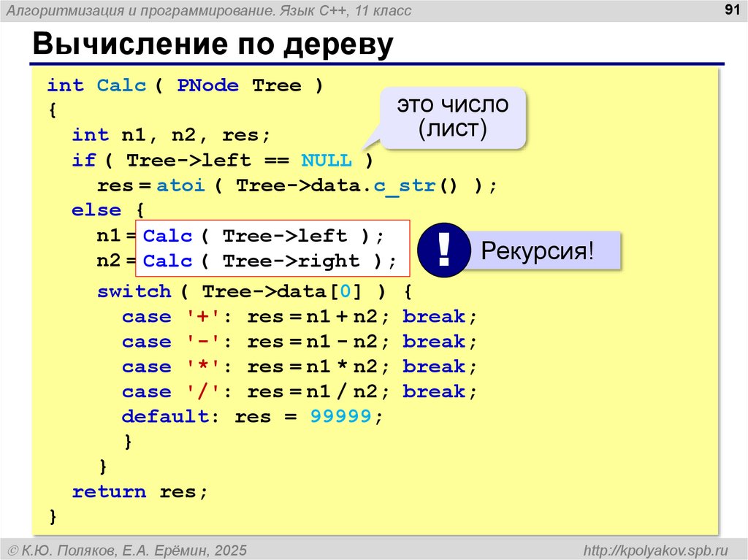748x560 pixels.
Task: Select the "это число (лист)" callout bubble
Action: 452,118
